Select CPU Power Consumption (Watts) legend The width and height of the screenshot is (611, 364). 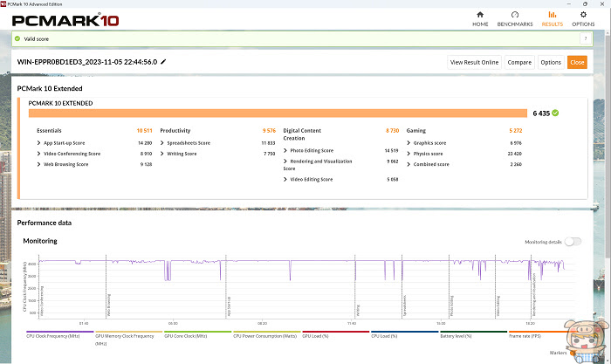(265, 336)
